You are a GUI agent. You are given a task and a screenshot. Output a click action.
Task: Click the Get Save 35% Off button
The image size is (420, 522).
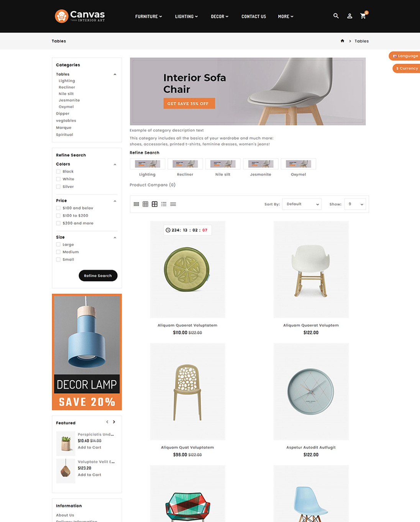(189, 103)
